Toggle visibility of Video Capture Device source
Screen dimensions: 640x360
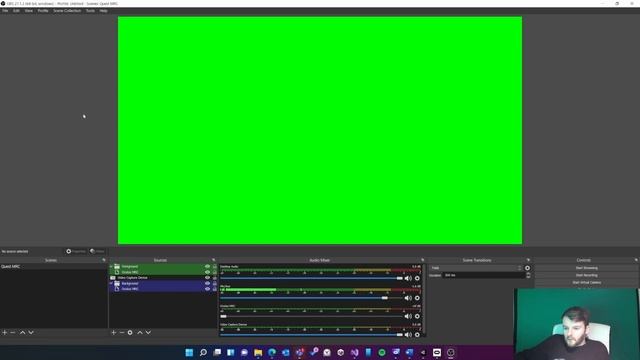click(x=207, y=278)
